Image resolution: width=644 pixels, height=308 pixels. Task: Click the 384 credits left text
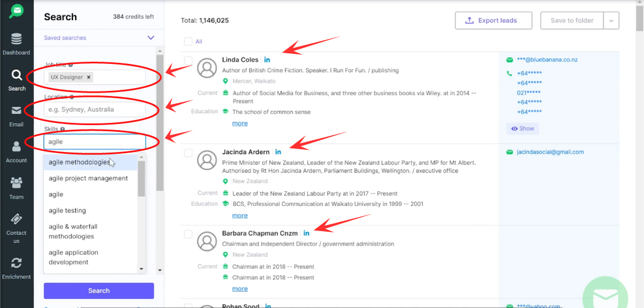tap(134, 17)
